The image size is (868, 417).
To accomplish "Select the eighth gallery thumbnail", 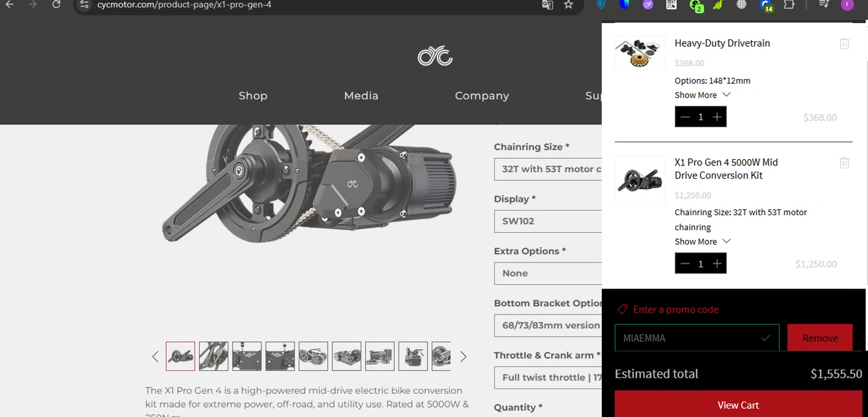I will (413, 356).
